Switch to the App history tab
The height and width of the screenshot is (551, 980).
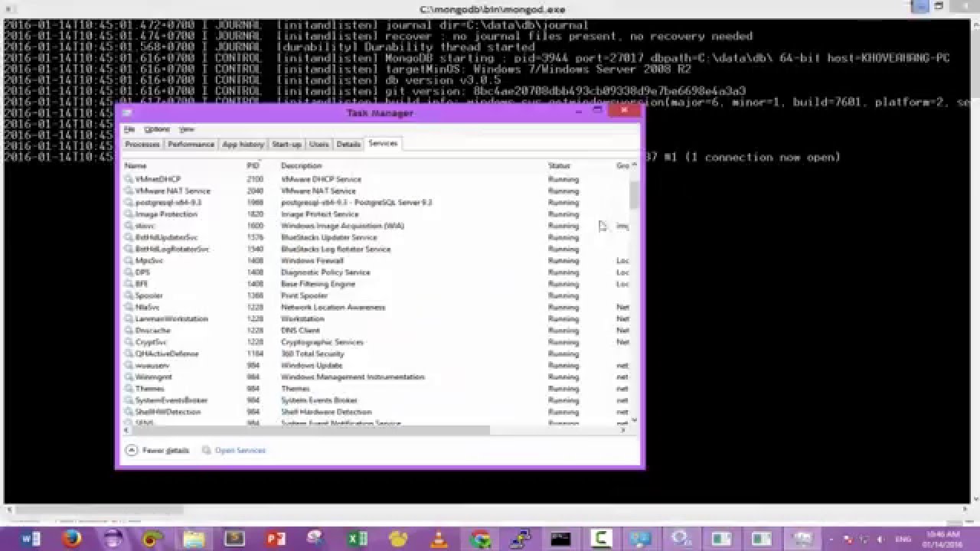(243, 144)
